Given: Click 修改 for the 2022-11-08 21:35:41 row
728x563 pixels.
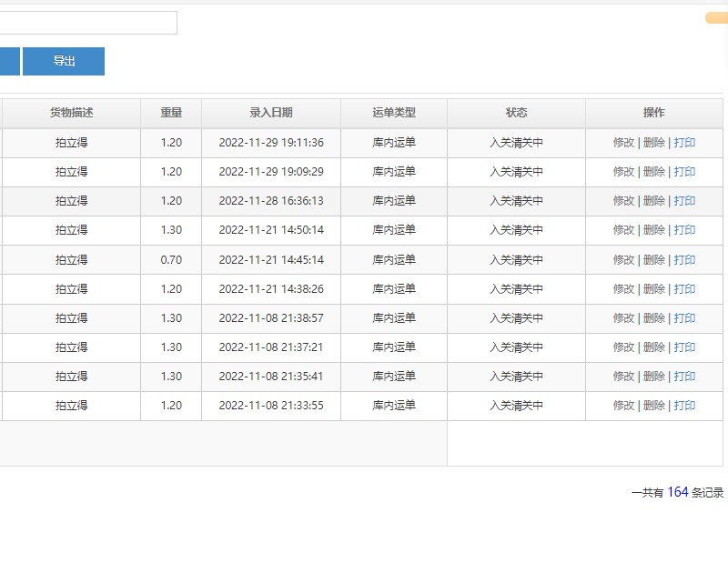Looking at the screenshot, I should (623, 377).
